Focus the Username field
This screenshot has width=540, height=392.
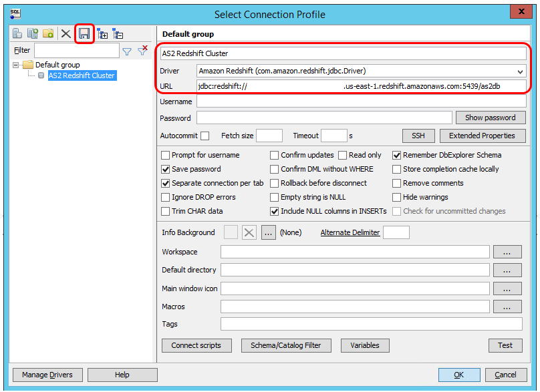click(x=362, y=102)
